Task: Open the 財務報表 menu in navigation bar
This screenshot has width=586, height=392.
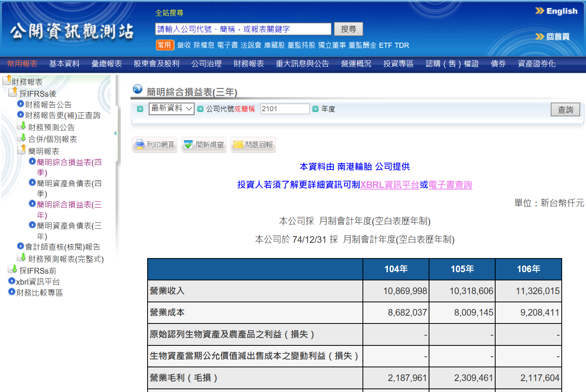Action: [x=249, y=64]
